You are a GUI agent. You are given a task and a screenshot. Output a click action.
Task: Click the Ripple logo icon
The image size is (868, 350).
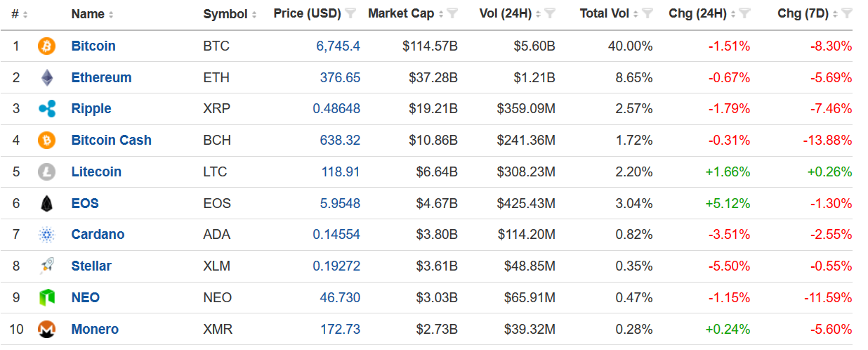46,109
